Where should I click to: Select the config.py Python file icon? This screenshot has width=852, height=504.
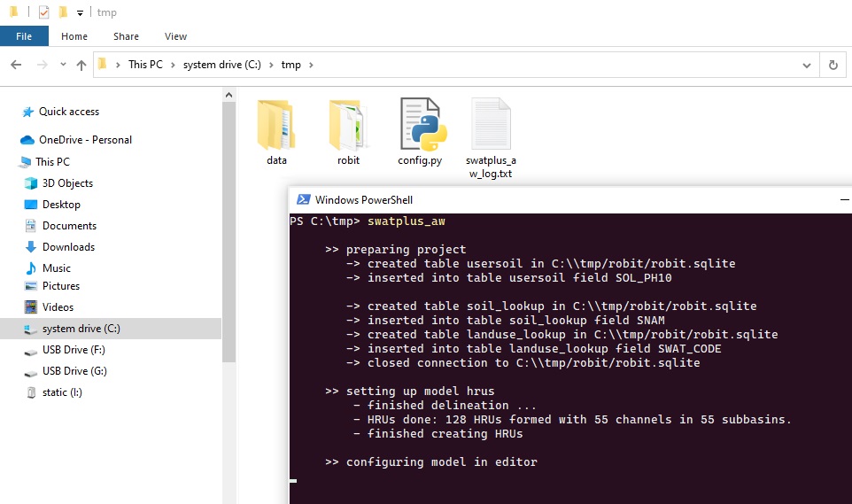[x=422, y=125]
